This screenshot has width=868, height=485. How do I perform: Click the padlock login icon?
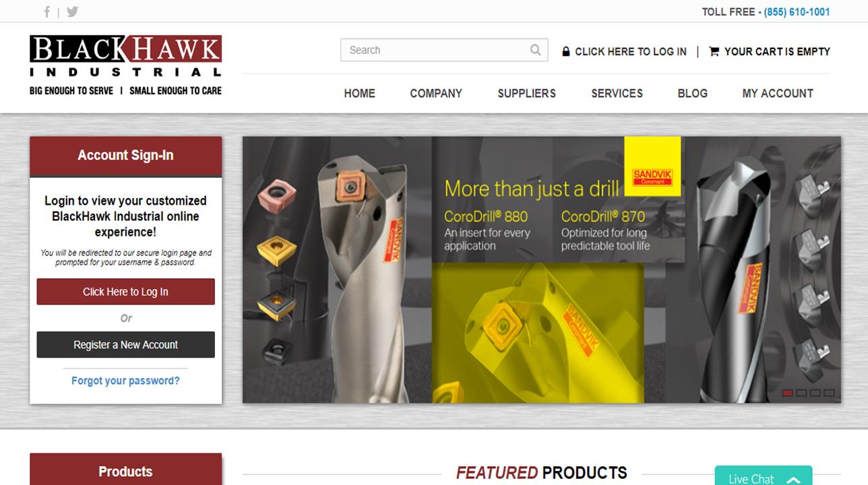click(x=566, y=51)
